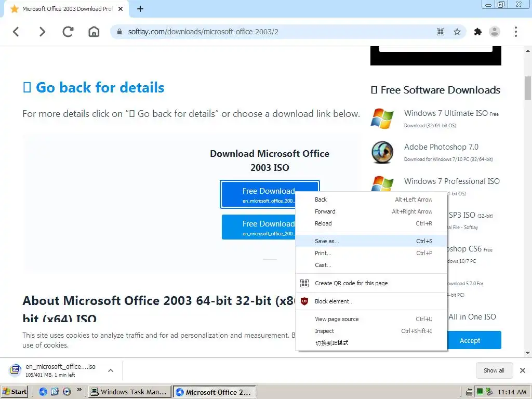This screenshot has height=399, width=532.
Task: Click the keyboard tray icon
Action: 469,392
